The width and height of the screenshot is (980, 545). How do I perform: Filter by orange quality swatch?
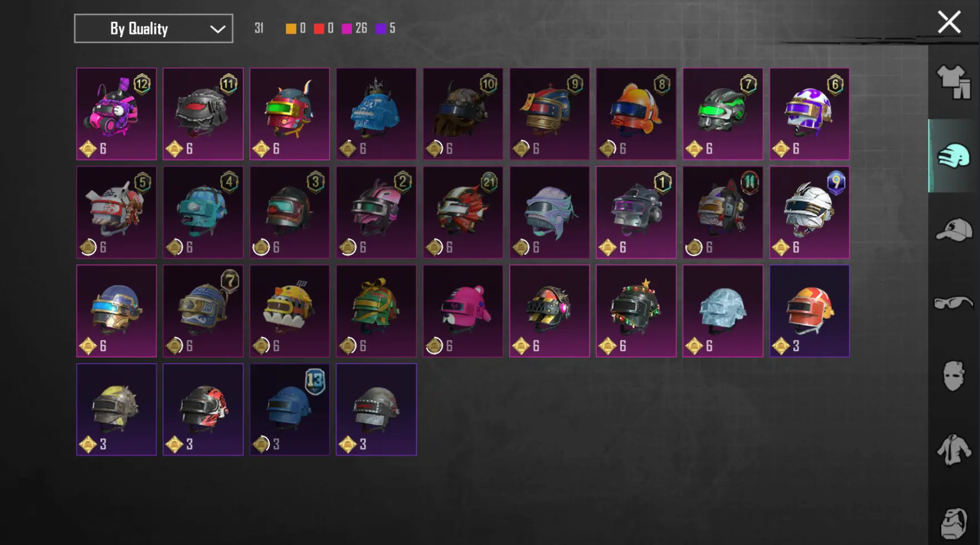291,28
